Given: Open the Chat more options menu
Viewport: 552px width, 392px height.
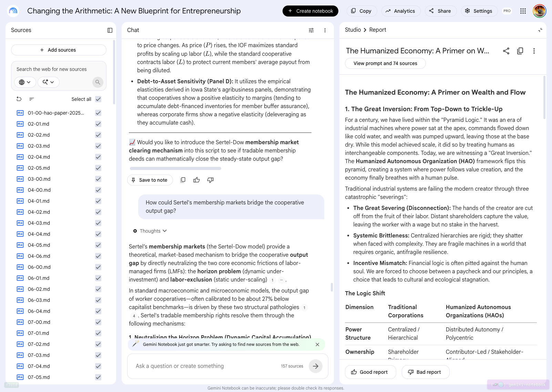Looking at the screenshot, I should tap(325, 30).
